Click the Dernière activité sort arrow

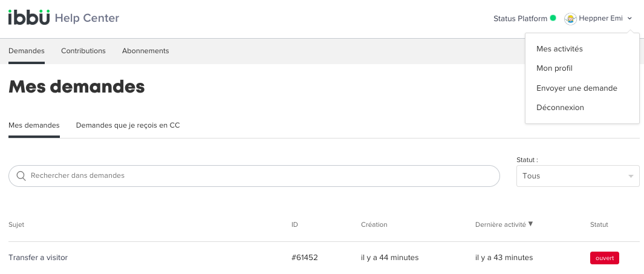(x=530, y=224)
